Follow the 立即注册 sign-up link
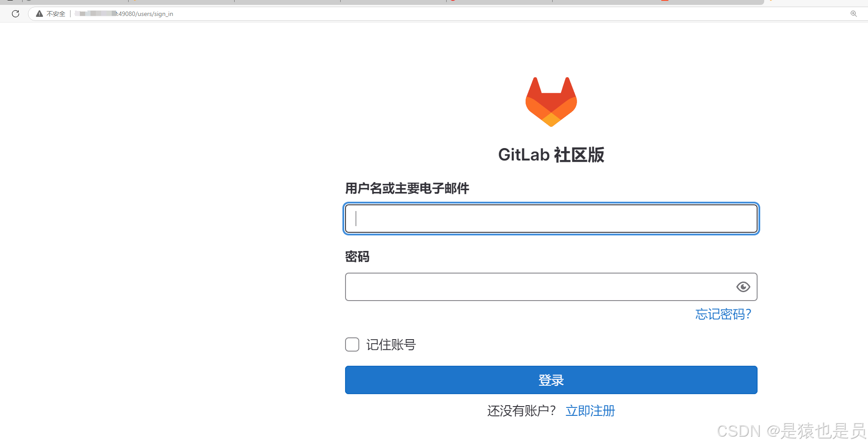This screenshot has width=868, height=446. [590, 411]
